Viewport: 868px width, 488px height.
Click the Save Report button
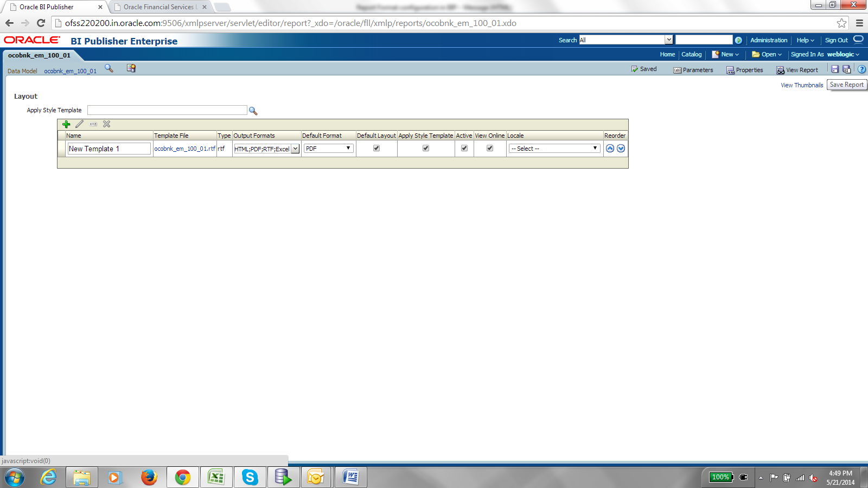pyautogui.click(x=846, y=85)
